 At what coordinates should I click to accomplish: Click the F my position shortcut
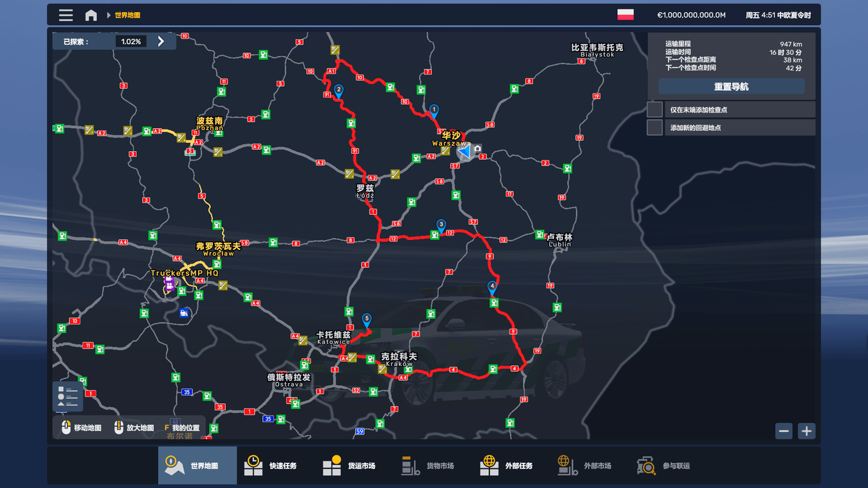182,428
